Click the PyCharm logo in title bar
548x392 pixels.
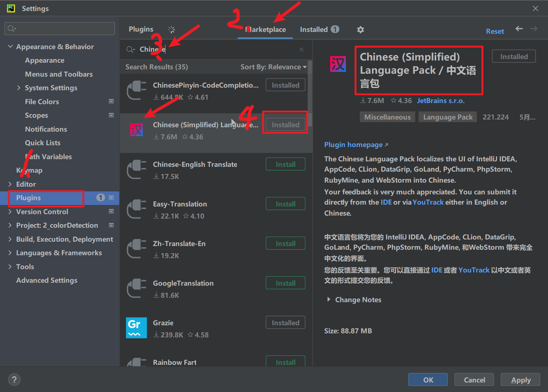click(x=11, y=8)
